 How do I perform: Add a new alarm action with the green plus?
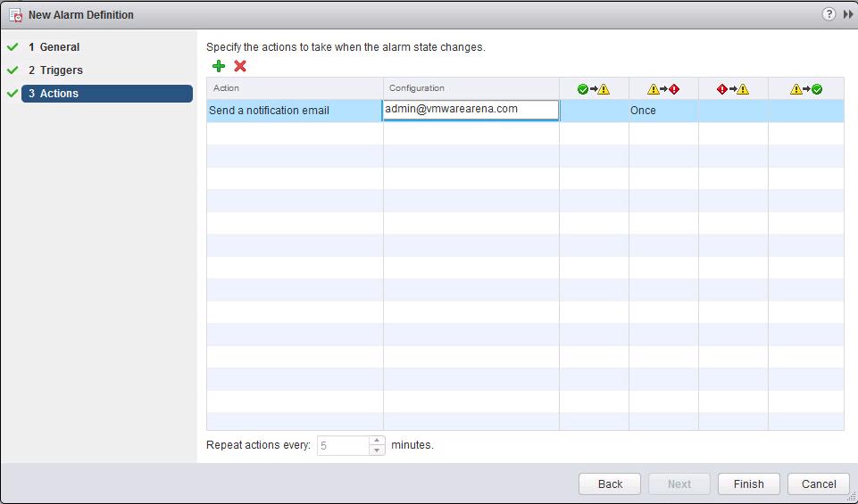tap(219, 66)
